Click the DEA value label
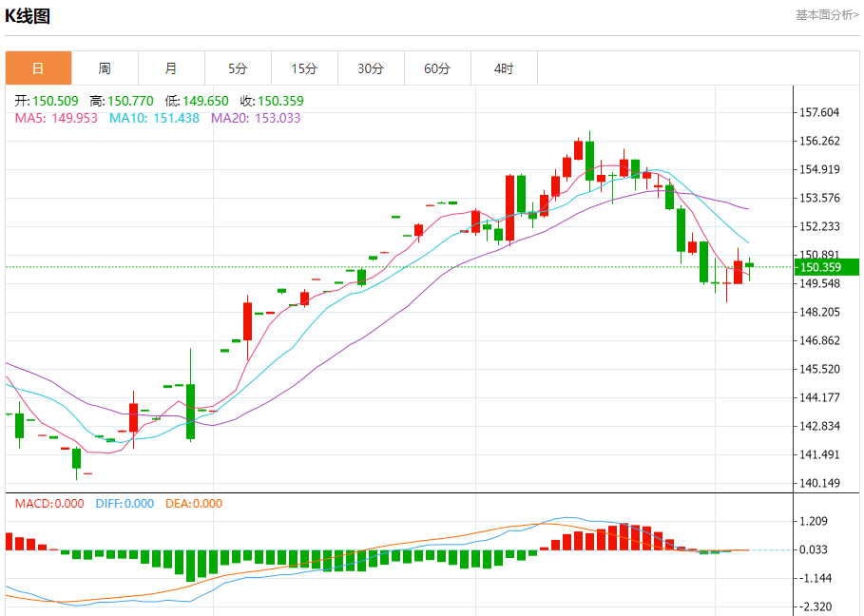Screen dimensions: 864x616 click(194, 504)
